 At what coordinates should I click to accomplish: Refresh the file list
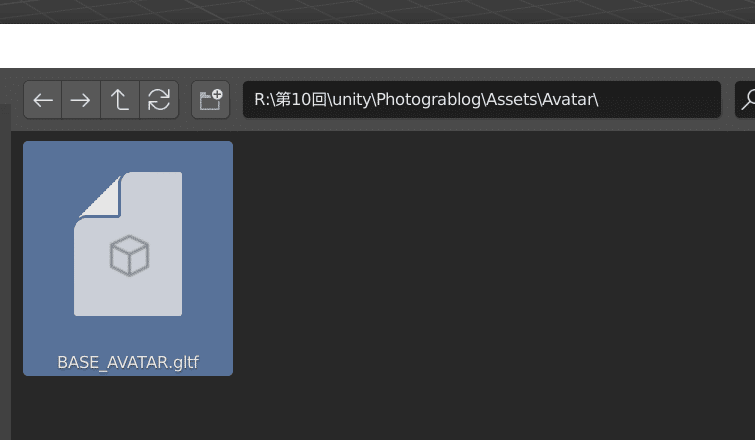159,100
